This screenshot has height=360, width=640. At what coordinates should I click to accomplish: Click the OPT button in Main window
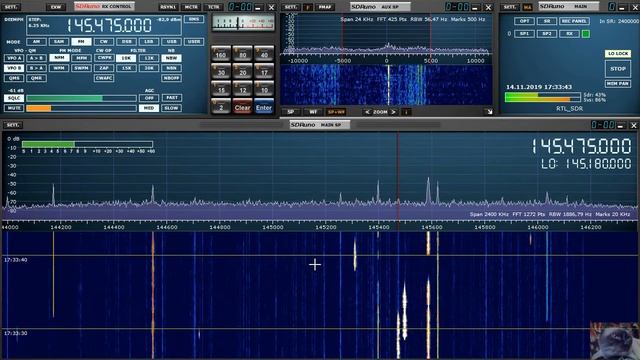[x=524, y=21]
